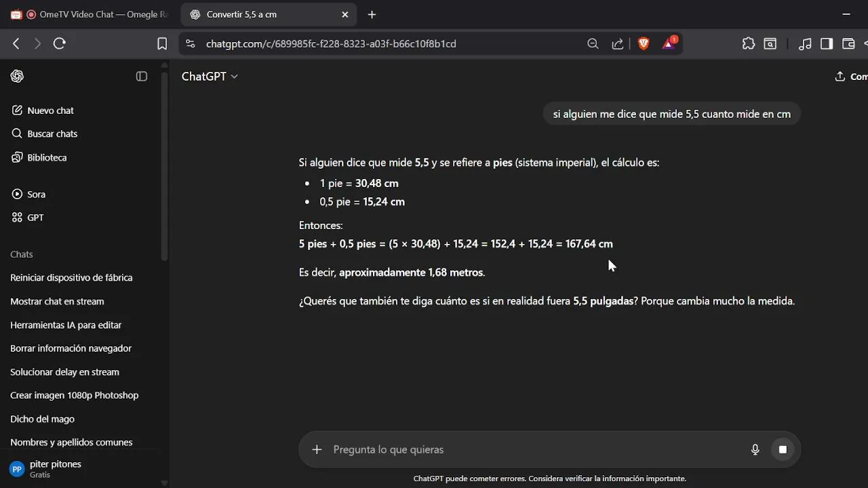Screen dimensions: 868x488
Task: Click the ChatGPT disclaimer text at bottom
Action: point(550,479)
